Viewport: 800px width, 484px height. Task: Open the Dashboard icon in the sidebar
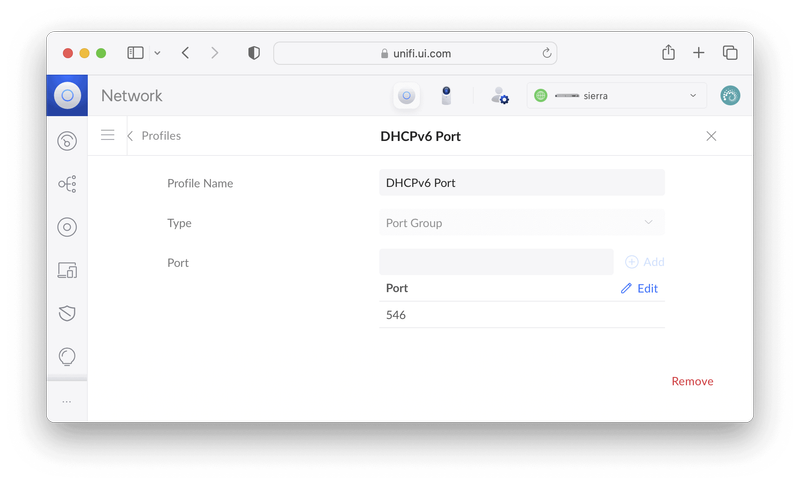point(67,141)
